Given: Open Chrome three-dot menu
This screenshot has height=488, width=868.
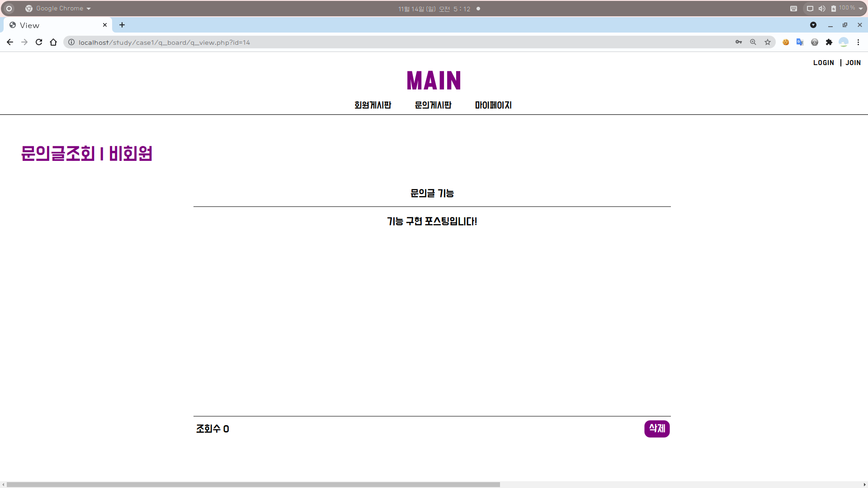Looking at the screenshot, I should tap(858, 42).
